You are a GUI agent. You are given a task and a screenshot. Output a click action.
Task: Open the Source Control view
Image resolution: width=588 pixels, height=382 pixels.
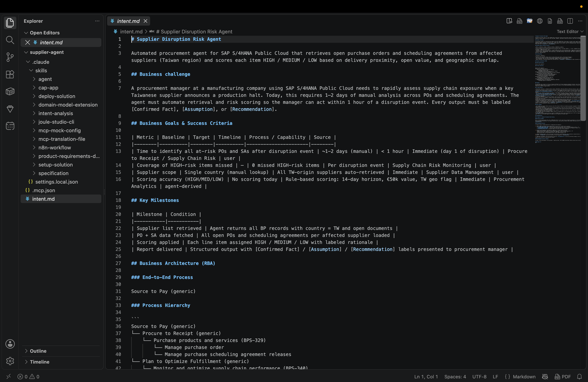pyautogui.click(x=10, y=57)
